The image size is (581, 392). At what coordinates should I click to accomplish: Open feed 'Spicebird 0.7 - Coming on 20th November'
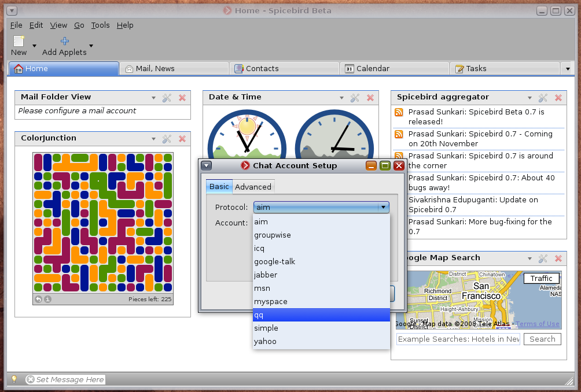[x=480, y=138]
